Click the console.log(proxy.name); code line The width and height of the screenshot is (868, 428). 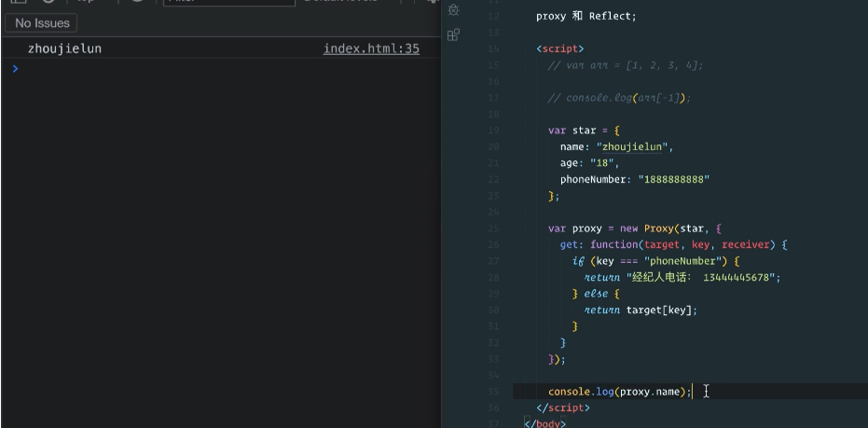coord(619,392)
